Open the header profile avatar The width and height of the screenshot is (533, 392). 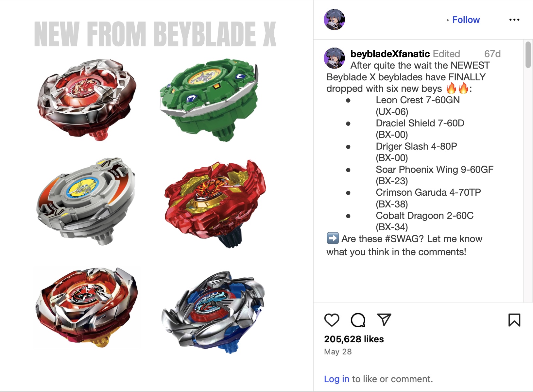pyautogui.click(x=334, y=20)
